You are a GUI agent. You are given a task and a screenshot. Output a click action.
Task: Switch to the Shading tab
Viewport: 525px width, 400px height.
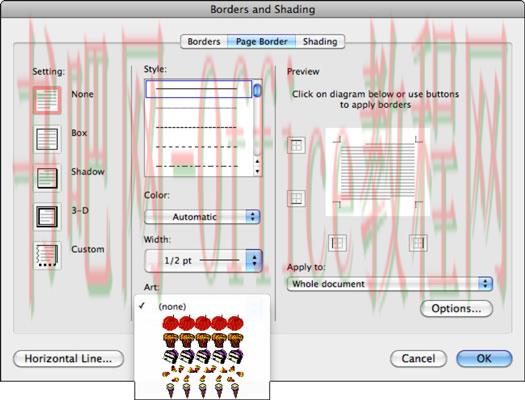click(x=320, y=42)
